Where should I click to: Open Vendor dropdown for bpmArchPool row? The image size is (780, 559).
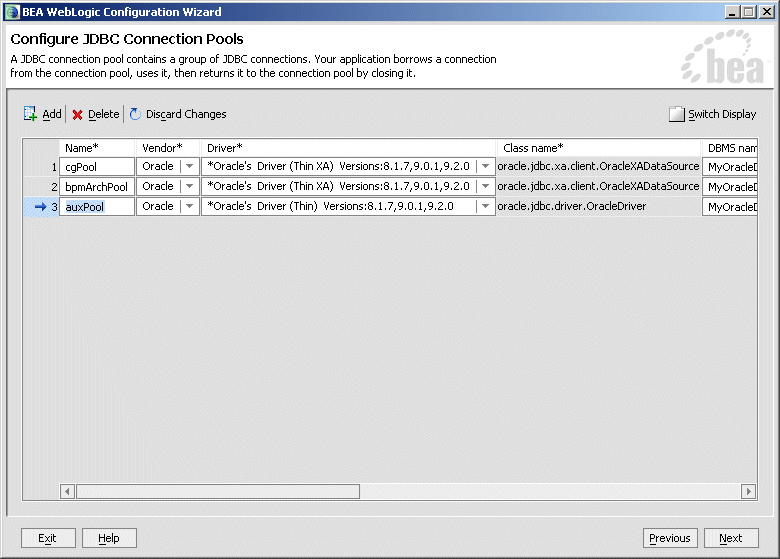[190, 186]
